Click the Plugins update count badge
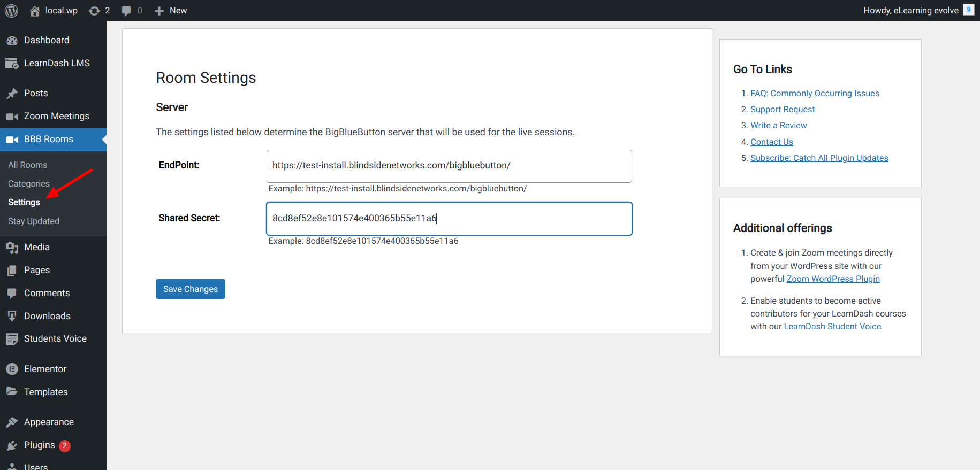This screenshot has width=980, height=470. [65, 445]
